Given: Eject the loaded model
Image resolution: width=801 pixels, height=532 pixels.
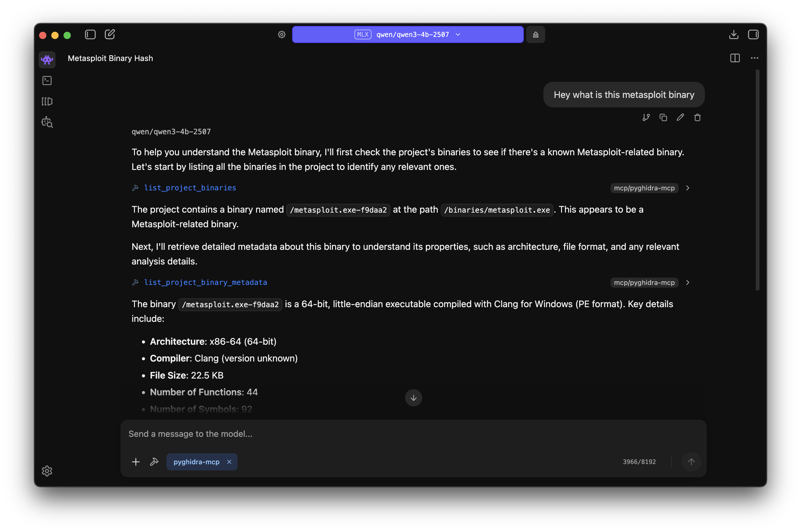Looking at the screenshot, I should point(535,34).
